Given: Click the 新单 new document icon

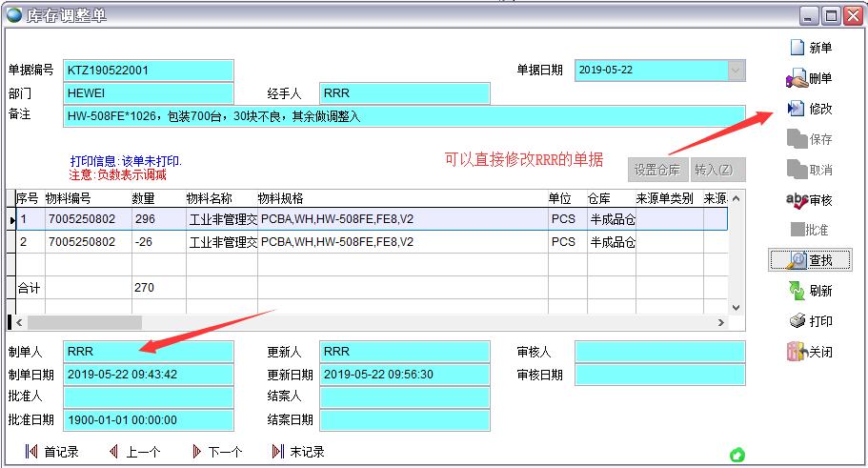Looking at the screenshot, I should pos(797,48).
